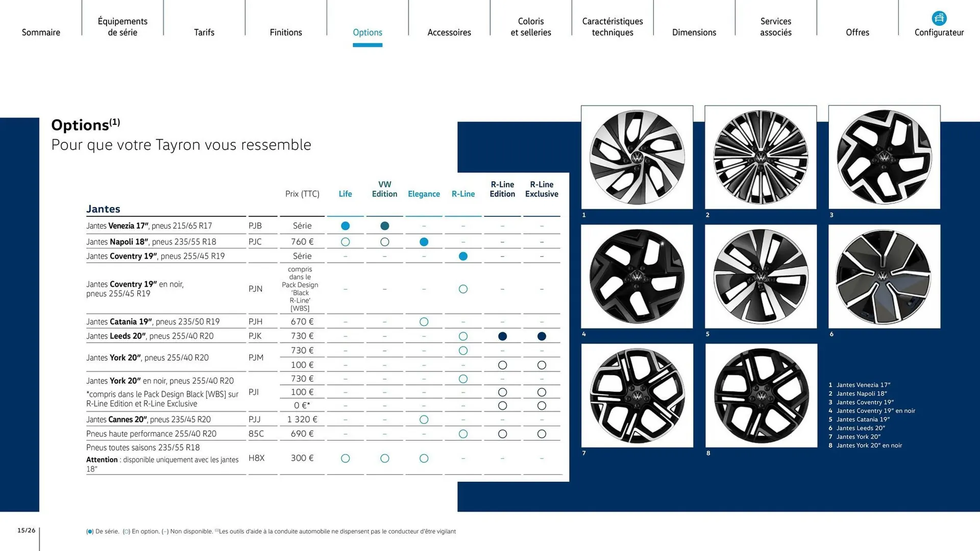Open Caractéristiques techniques section
The width and height of the screenshot is (980, 551).
(x=612, y=27)
